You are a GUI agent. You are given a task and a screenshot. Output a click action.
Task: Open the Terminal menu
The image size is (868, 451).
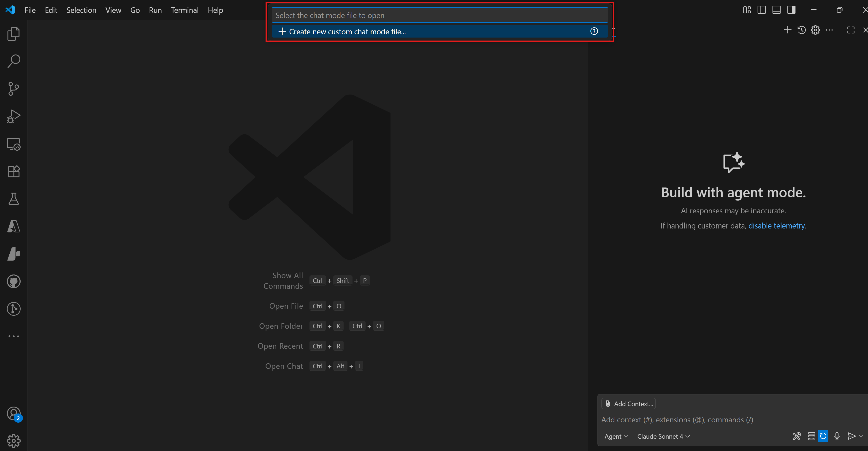185,10
